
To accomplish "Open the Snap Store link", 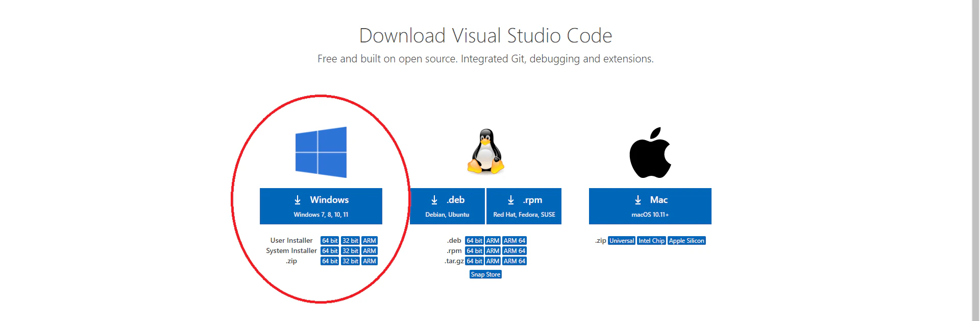I will click(x=485, y=274).
